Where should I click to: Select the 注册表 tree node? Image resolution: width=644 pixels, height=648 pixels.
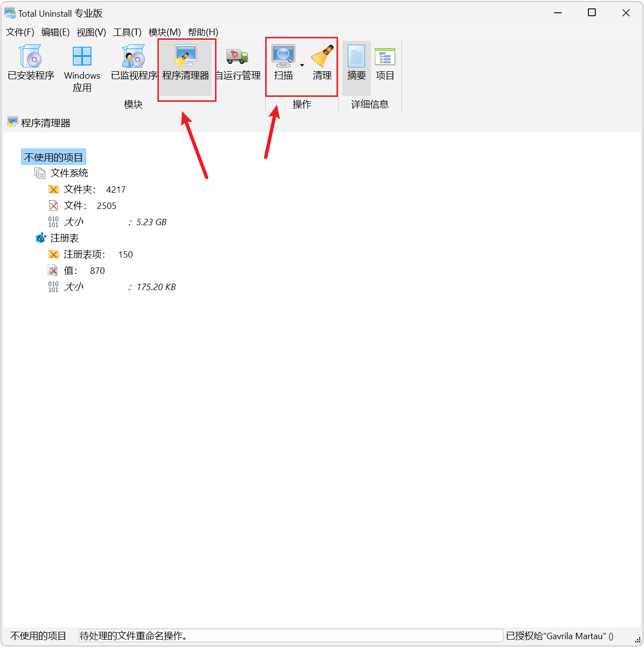64,238
